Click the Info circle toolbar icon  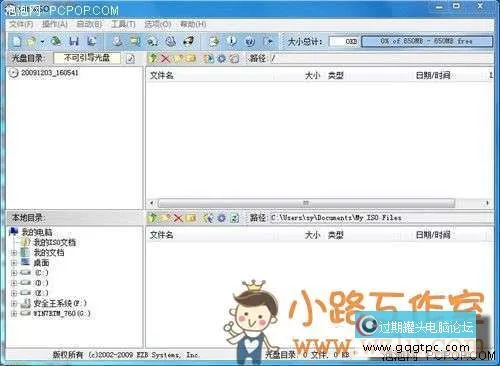click(232, 41)
